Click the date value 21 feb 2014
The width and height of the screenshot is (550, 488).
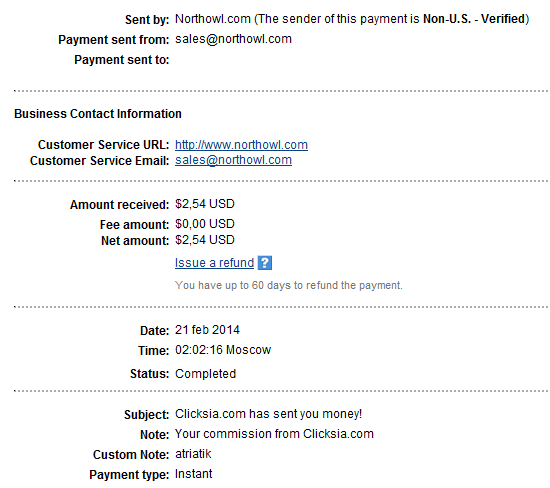[207, 330]
